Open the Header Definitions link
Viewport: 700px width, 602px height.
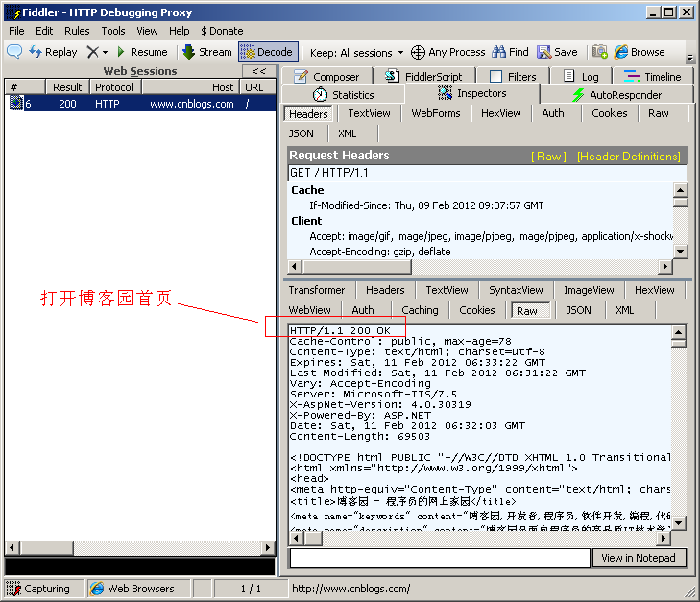(628, 156)
